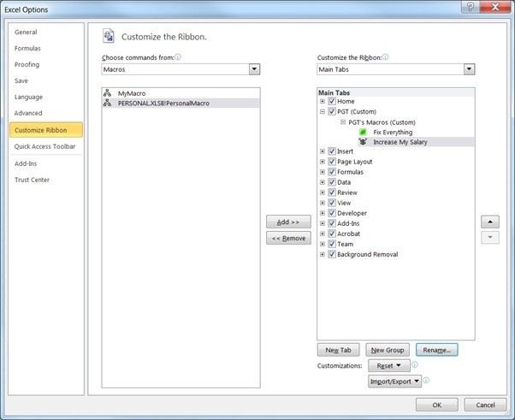Expand the Page Layout node
Image resolution: width=515 pixels, height=420 pixels.
click(x=323, y=162)
